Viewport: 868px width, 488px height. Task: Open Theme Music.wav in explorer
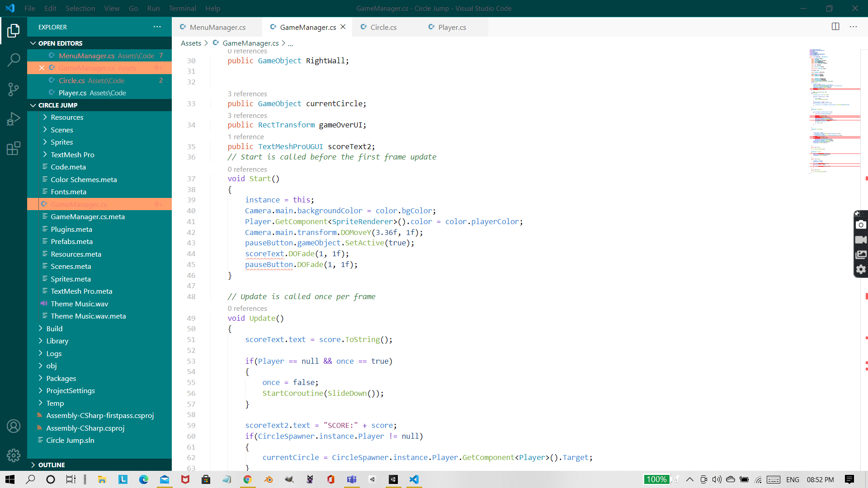[99, 304]
